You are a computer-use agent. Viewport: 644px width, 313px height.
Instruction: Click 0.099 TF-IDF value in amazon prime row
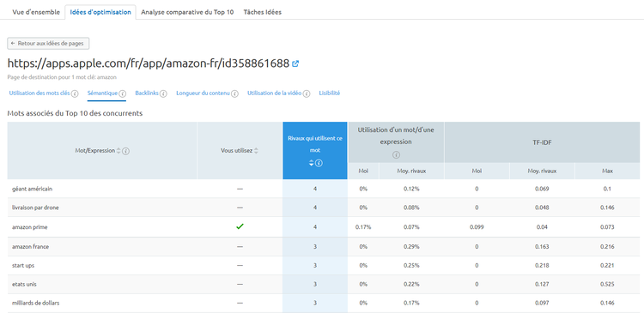point(477,227)
